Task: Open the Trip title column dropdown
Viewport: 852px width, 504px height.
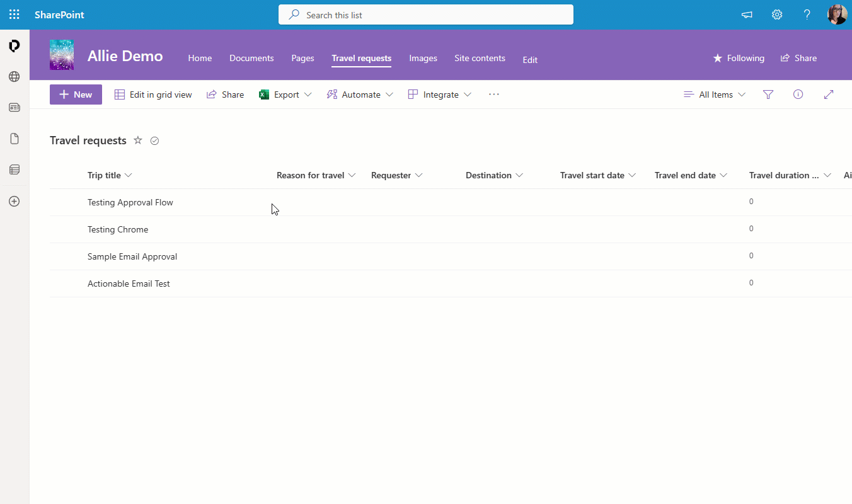Action: [130, 175]
